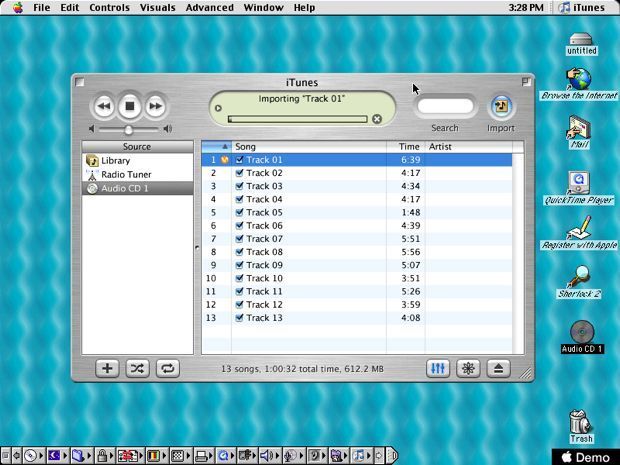The width and height of the screenshot is (620, 465).
Task: Uncheck the Track 12 checkbox
Action: click(x=239, y=304)
